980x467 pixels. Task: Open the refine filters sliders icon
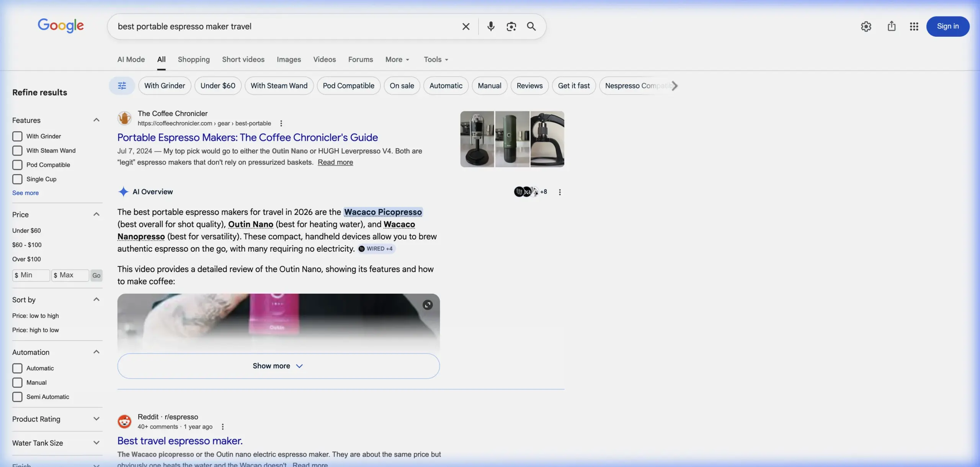pos(122,86)
